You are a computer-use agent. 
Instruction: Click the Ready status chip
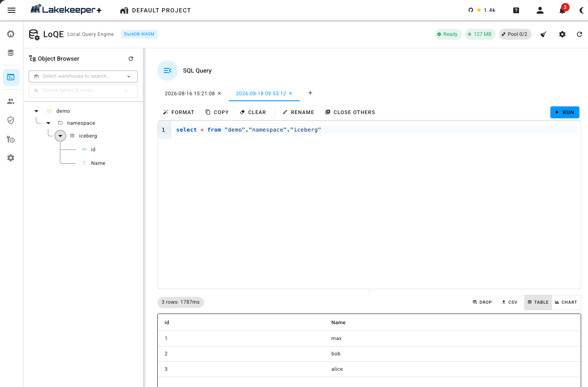click(x=448, y=34)
